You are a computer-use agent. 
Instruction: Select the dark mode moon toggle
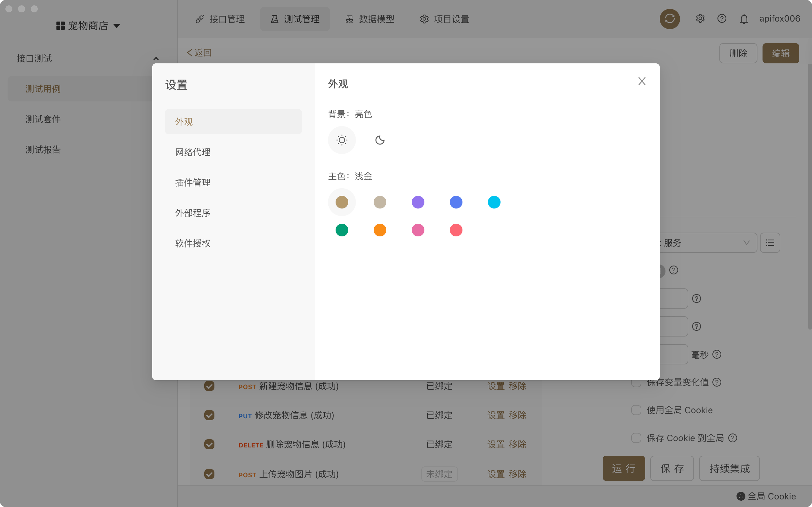[380, 140]
